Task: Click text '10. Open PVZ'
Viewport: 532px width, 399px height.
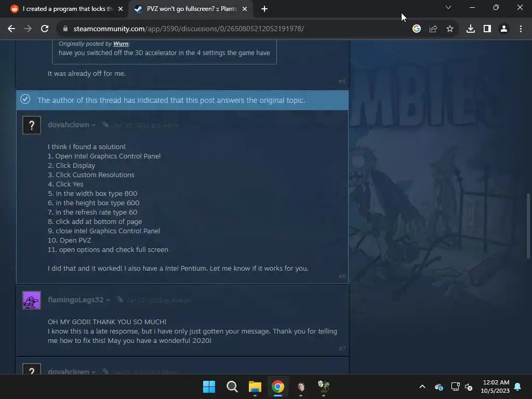Action: pos(69,240)
